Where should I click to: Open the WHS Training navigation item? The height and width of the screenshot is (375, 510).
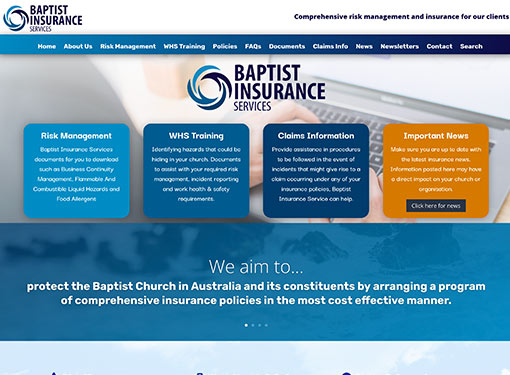click(x=184, y=46)
